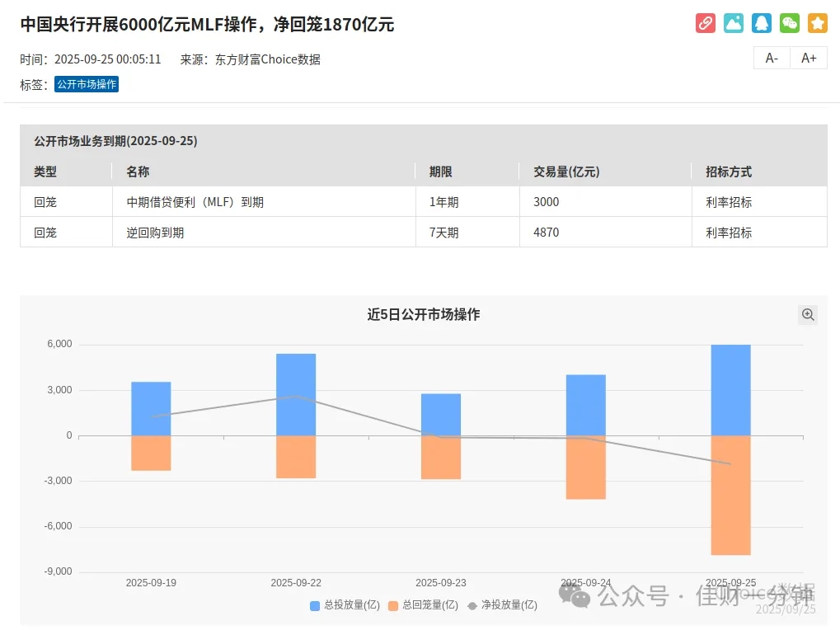The width and height of the screenshot is (840, 630).
Task: Click the blue bar for 2025-09-22
Action: [x=296, y=395]
